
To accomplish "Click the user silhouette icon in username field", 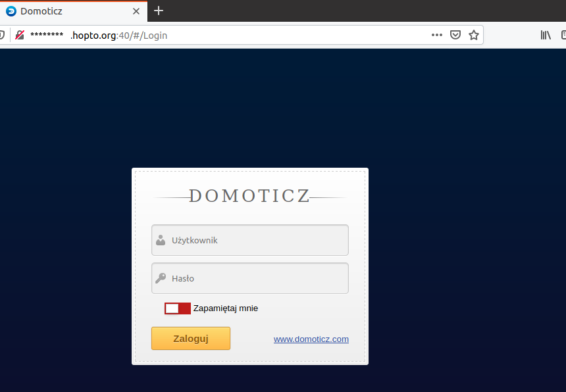I will 161,240.
